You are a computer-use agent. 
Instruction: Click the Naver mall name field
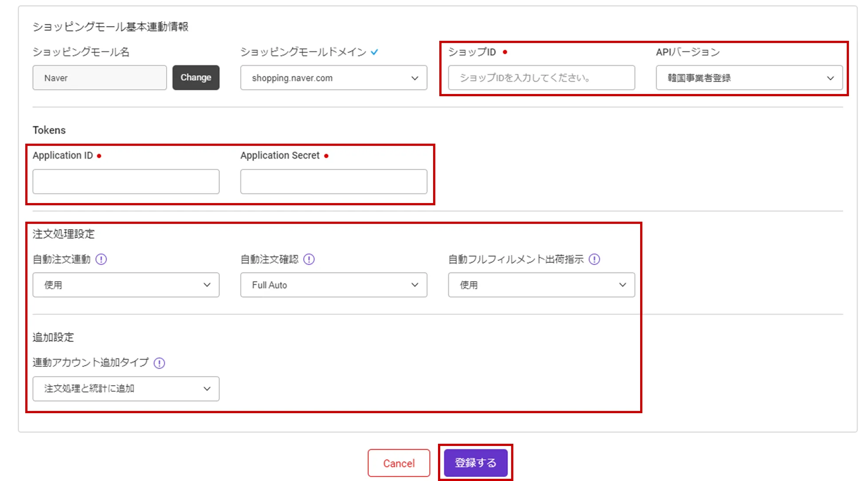[99, 78]
